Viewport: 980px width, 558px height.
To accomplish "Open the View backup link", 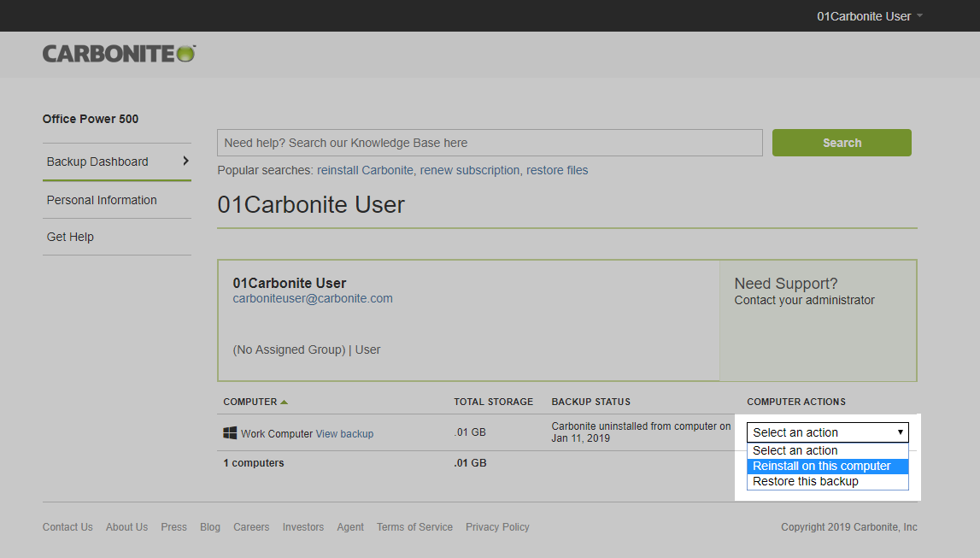I will point(344,433).
